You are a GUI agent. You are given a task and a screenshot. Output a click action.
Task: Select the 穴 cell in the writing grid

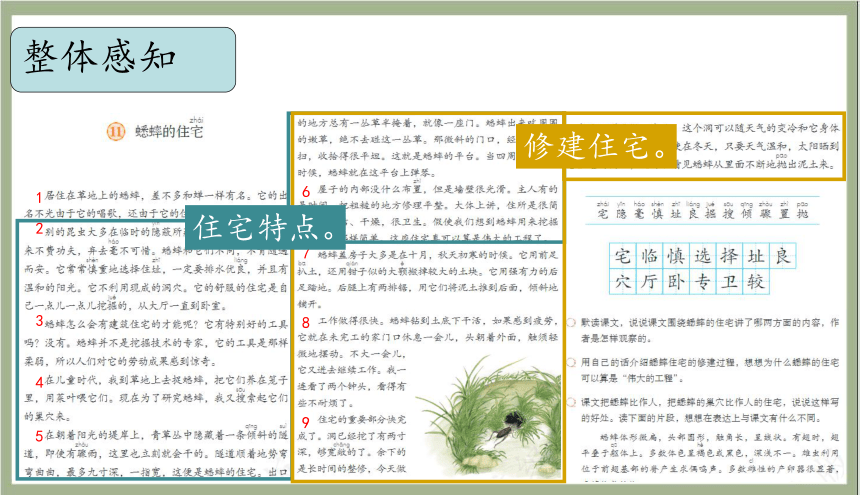[623, 282]
